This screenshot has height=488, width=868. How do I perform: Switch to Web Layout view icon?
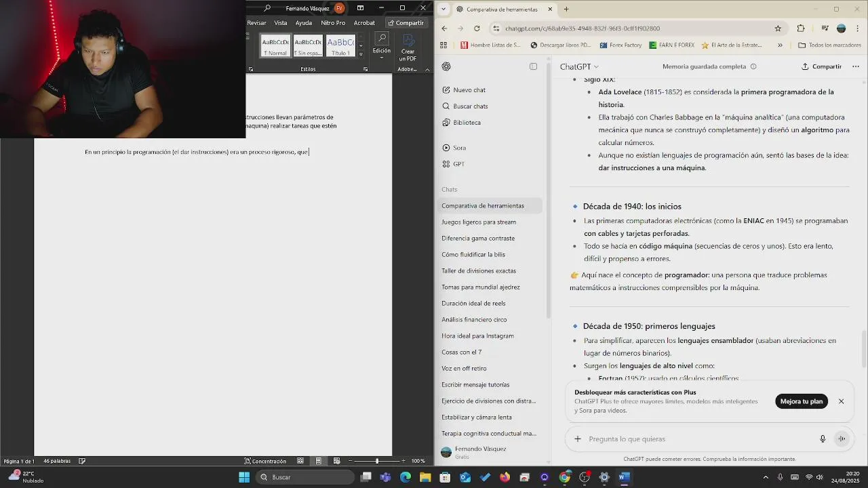coord(336,461)
